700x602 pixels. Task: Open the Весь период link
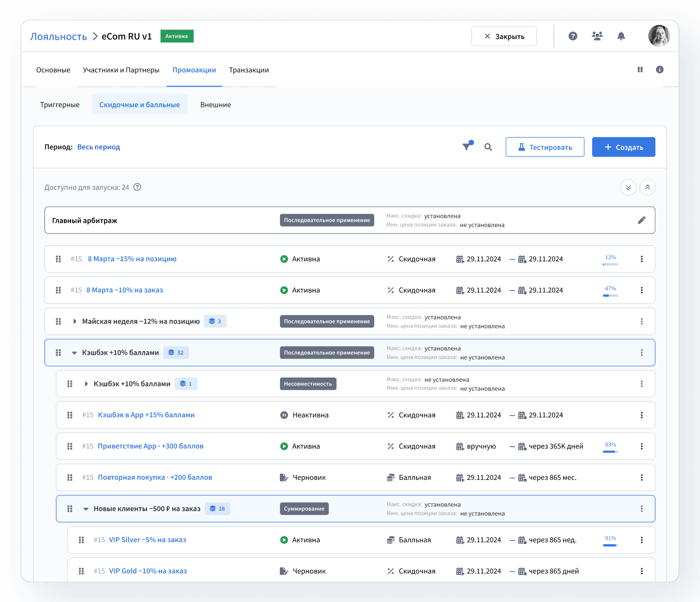[99, 147]
